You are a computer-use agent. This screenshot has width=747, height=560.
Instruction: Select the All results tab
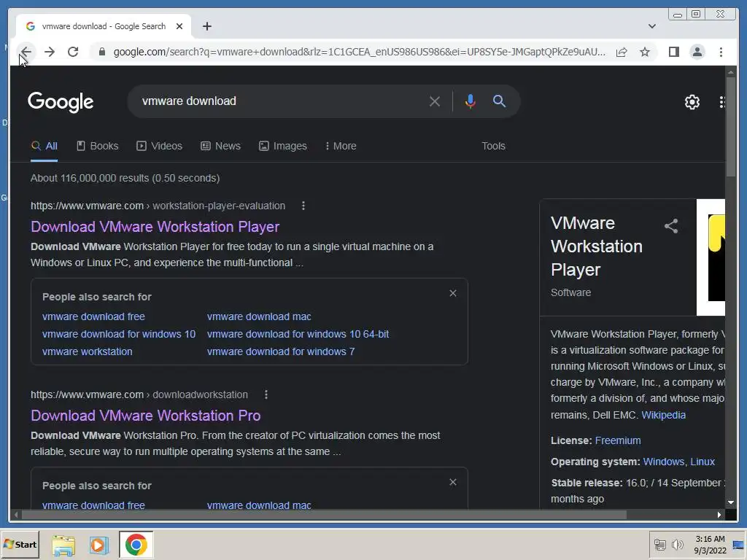tap(44, 146)
